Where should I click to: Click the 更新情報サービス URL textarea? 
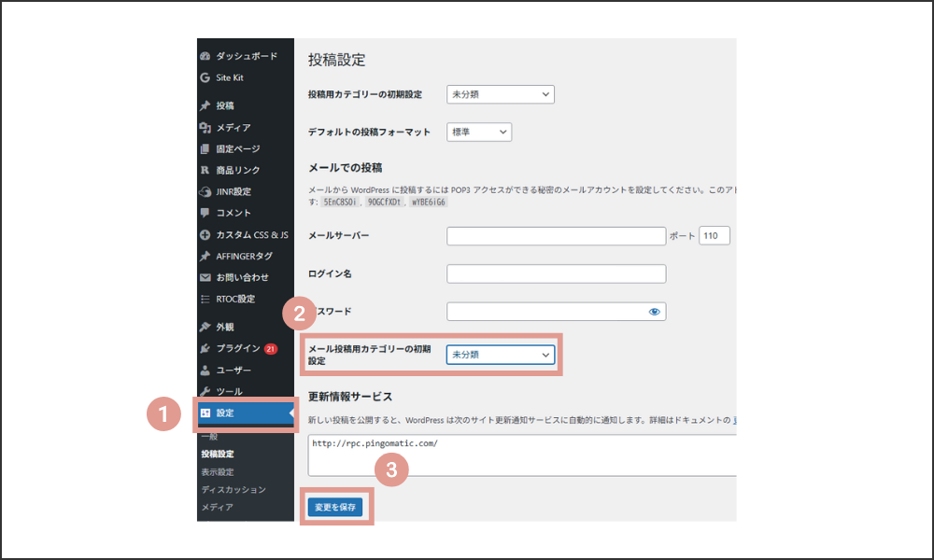(522, 455)
